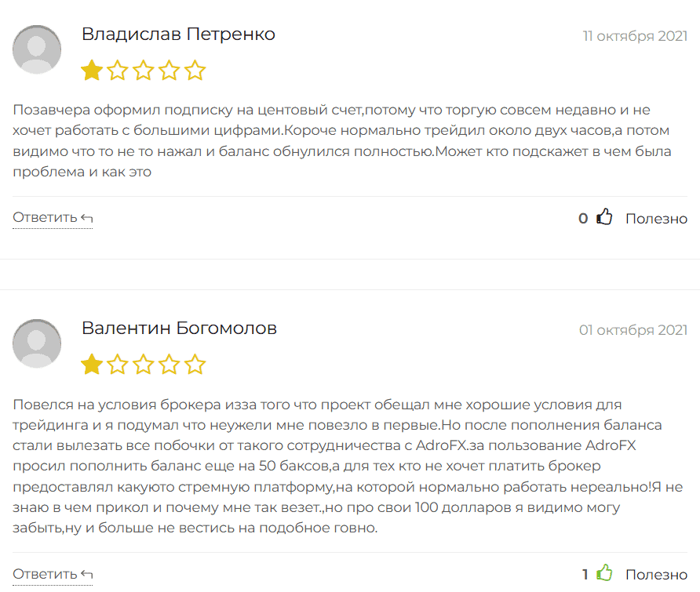Click Валентин Богомолов's profile avatar image
This screenshot has height=592, width=700.
36,343
